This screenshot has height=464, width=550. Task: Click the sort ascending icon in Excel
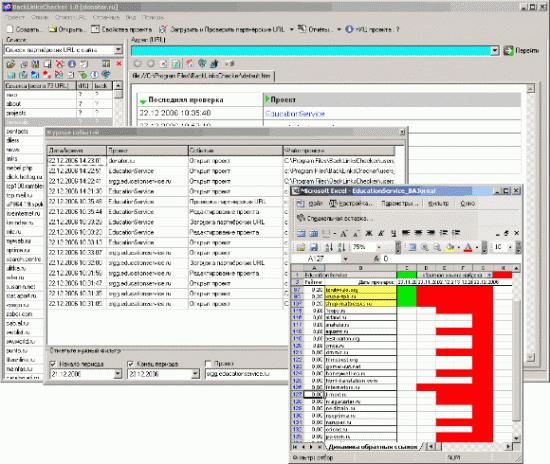[x=329, y=247]
